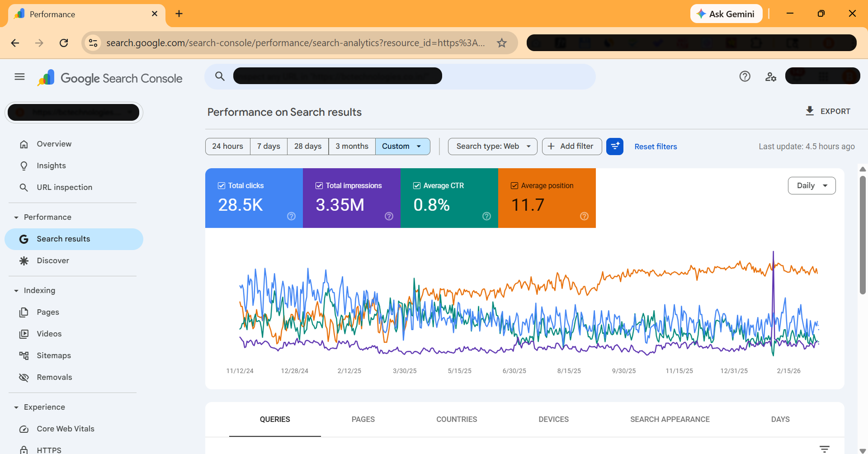Open the manage users settings icon

(x=770, y=76)
